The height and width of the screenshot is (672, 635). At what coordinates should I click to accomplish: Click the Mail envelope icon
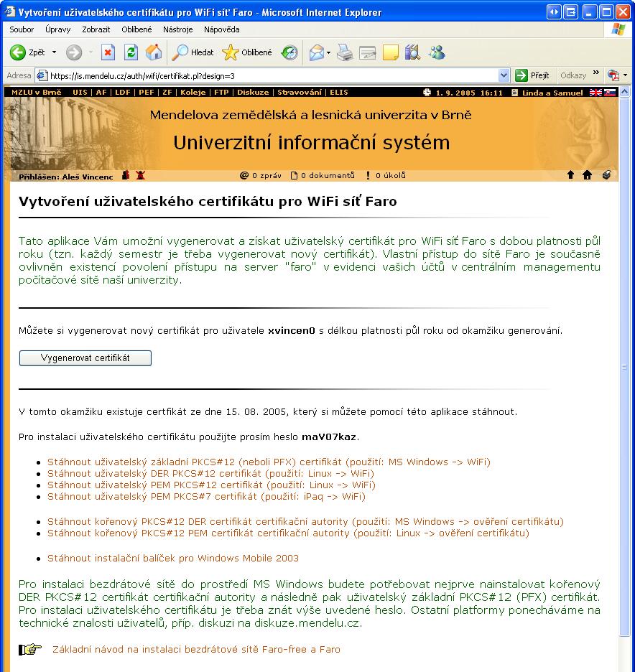click(x=317, y=52)
